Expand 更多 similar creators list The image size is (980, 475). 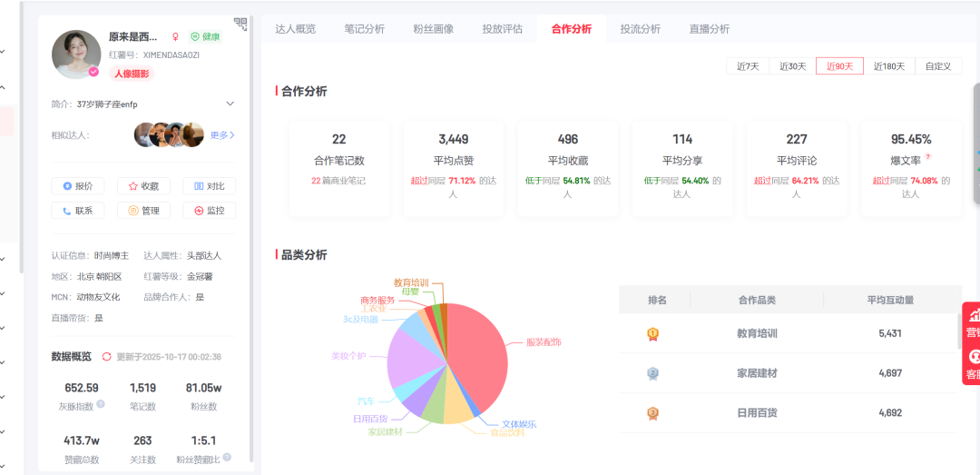(222, 135)
